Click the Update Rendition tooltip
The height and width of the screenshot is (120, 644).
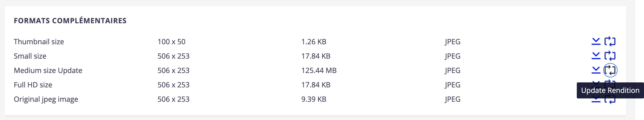point(610,90)
